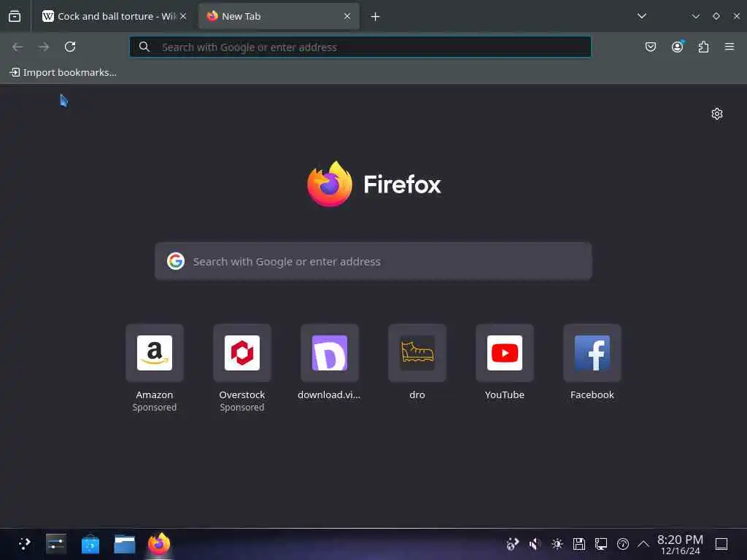747x560 pixels.
Task: Go back one page
Action: click(x=18, y=47)
